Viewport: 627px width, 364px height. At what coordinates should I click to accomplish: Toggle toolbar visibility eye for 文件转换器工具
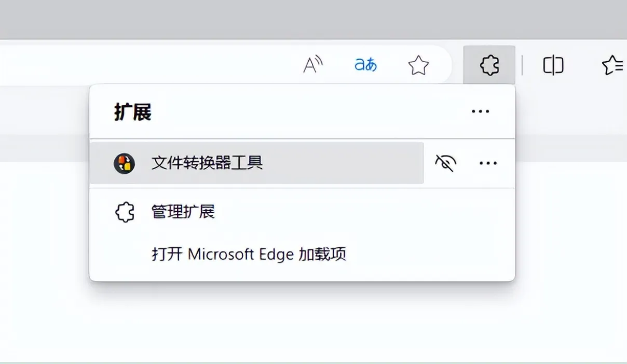pyautogui.click(x=445, y=163)
